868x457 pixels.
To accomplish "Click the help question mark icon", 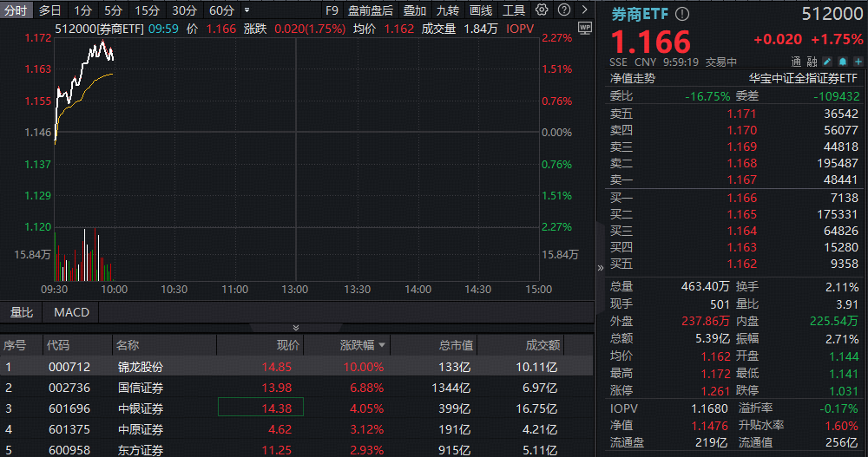I will pyautogui.click(x=564, y=10).
